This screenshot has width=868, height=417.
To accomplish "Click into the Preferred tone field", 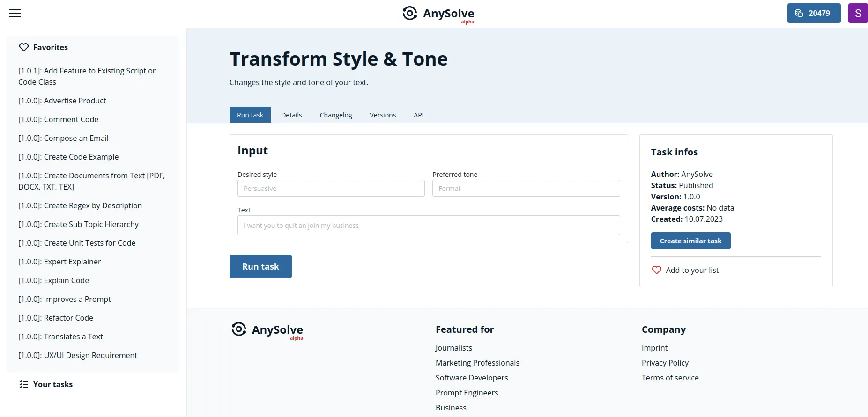I will 526,188.
